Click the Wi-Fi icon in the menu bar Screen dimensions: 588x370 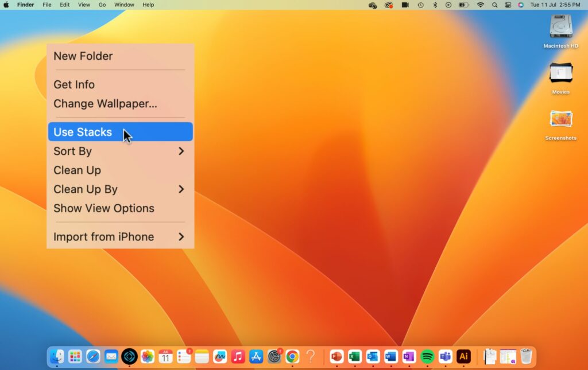click(x=480, y=5)
